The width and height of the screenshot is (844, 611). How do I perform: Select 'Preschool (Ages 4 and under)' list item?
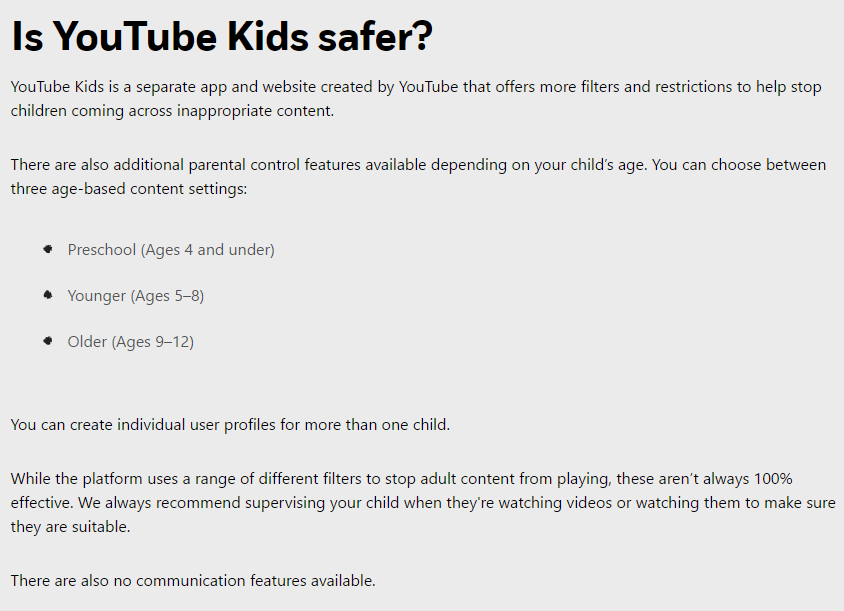(171, 250)
